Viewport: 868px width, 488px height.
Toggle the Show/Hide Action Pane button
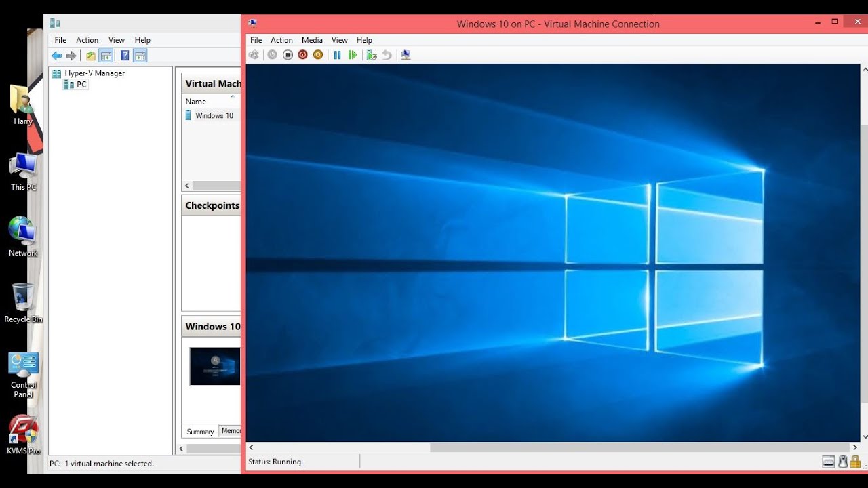[x=140, y=56]
